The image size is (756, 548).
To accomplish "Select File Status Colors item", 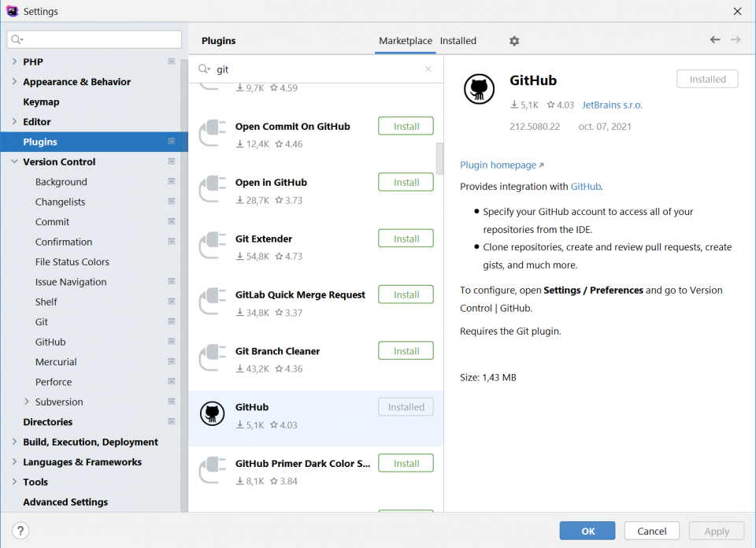I will point(72,261).
